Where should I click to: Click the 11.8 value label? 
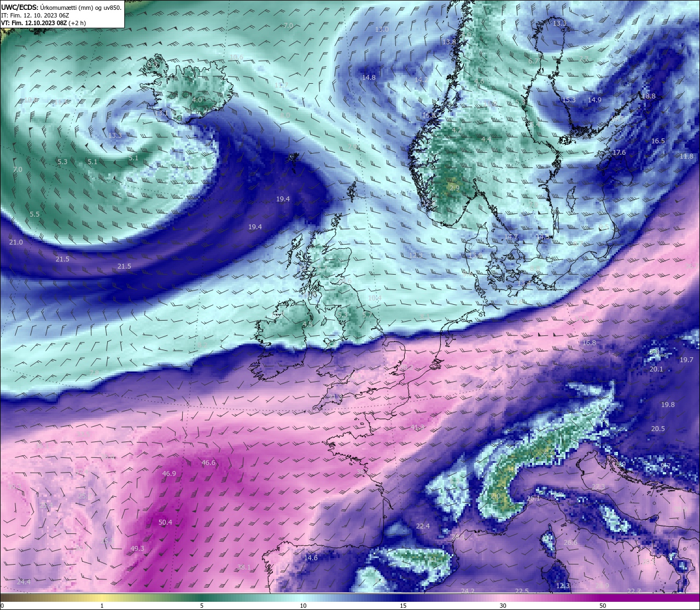pos(687,156)
